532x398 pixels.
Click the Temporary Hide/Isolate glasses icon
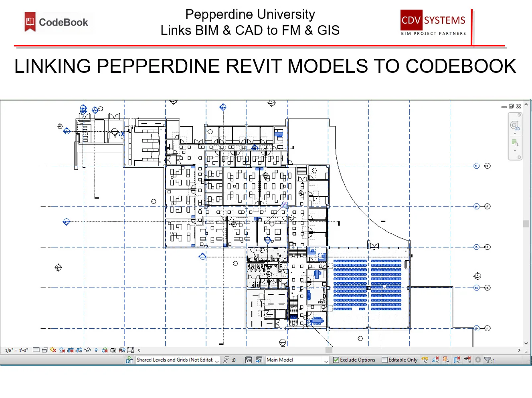tap(87, 350)
